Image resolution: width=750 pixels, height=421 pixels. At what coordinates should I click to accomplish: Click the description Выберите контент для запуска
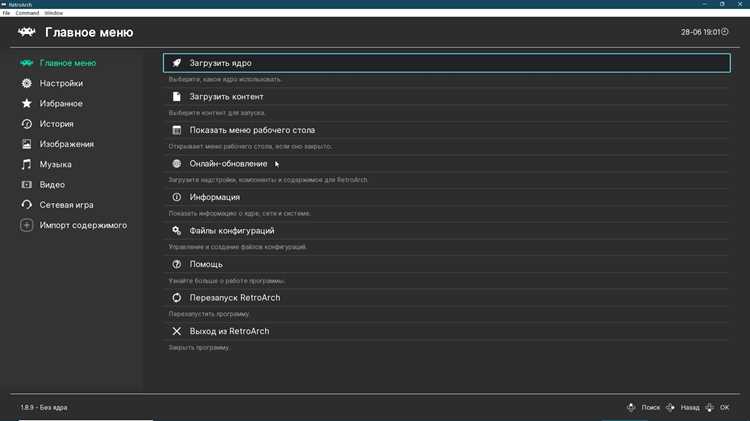point(217,112)
